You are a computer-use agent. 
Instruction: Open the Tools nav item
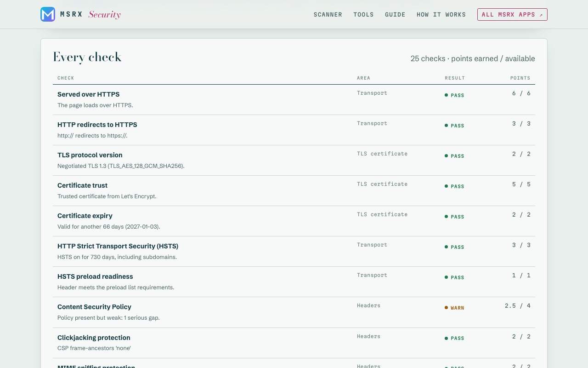point(363,15)
